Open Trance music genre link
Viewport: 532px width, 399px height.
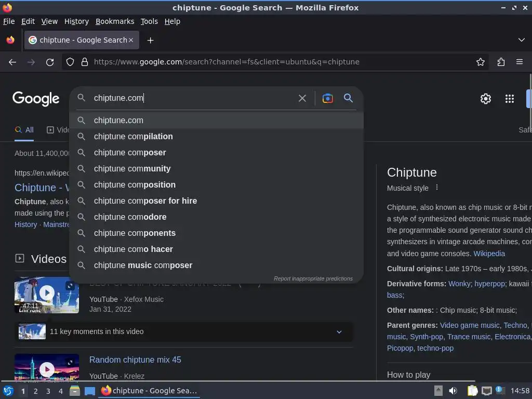click(469, 337)
